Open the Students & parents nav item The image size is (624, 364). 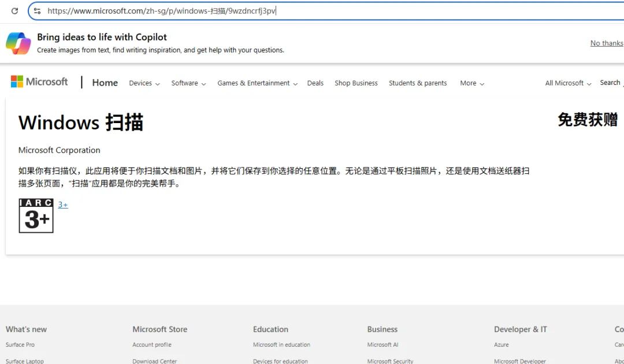click(418, 83)
